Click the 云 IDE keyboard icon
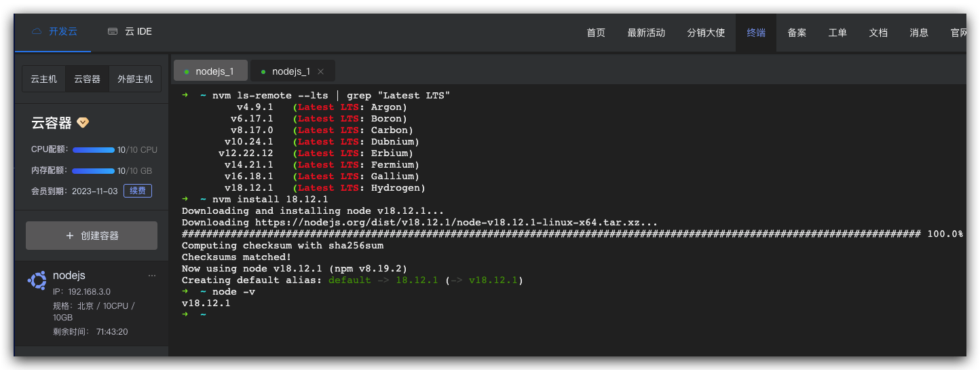 pos(112,32)
